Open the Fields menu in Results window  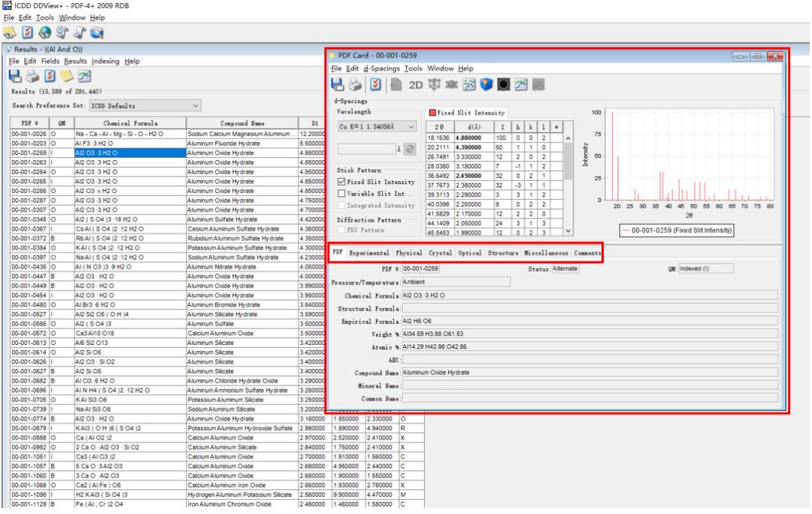pos(50,61)
